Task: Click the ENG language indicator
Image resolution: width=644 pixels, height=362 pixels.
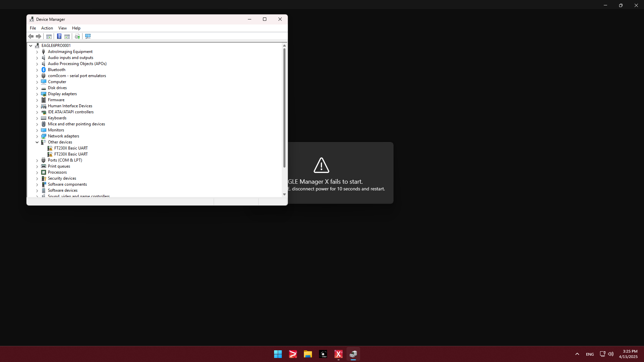Action: (x=590, y=354)
